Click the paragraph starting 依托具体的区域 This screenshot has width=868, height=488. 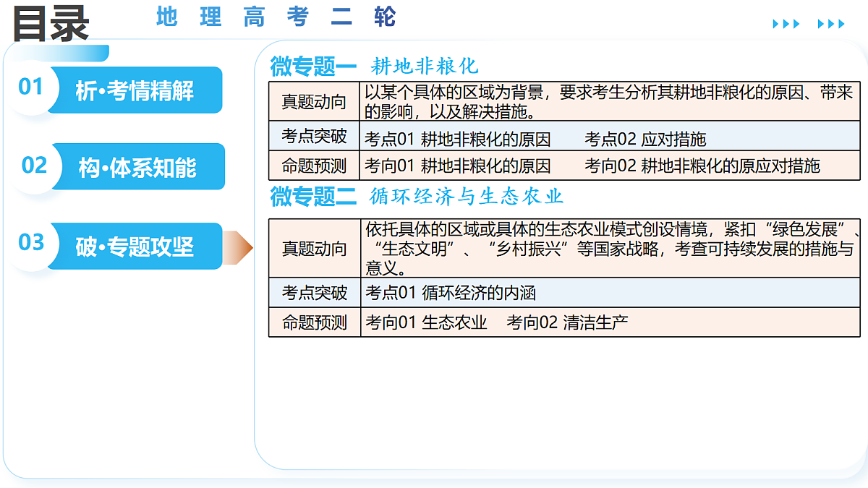(611, 249)
